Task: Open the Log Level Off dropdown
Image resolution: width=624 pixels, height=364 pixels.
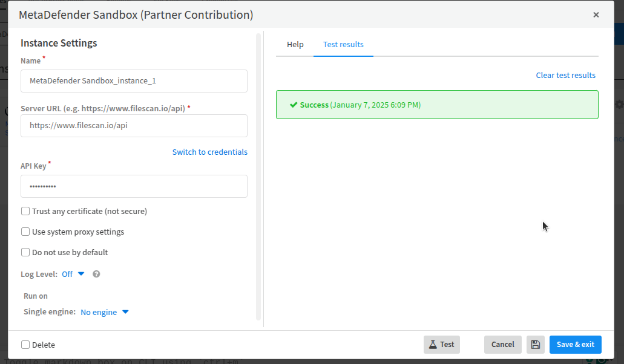Action: (x=73, y=274)
